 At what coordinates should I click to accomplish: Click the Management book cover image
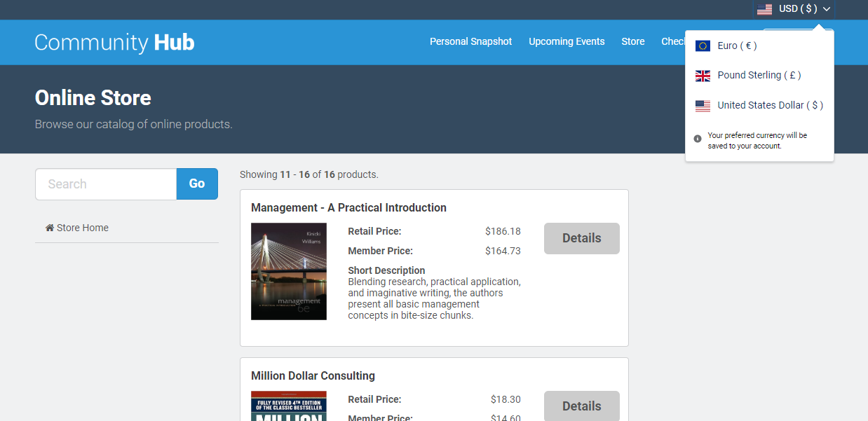click(x=289, y=271)
